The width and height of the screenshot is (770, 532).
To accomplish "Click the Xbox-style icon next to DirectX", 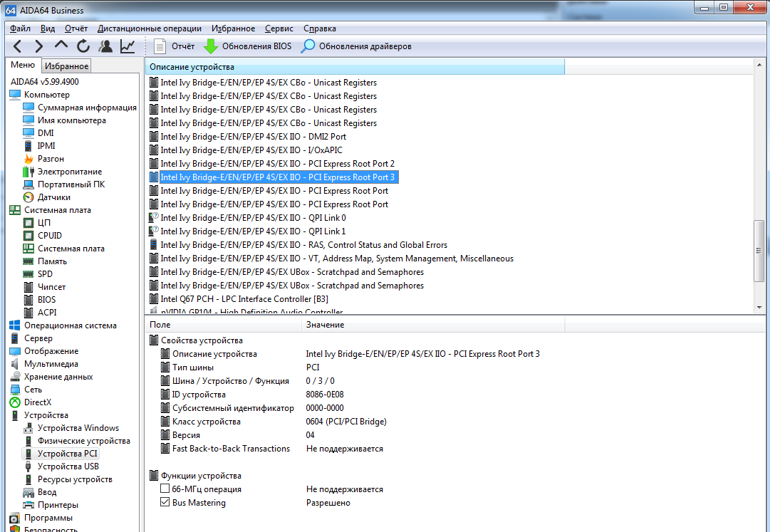I will [x=15, y=402].
